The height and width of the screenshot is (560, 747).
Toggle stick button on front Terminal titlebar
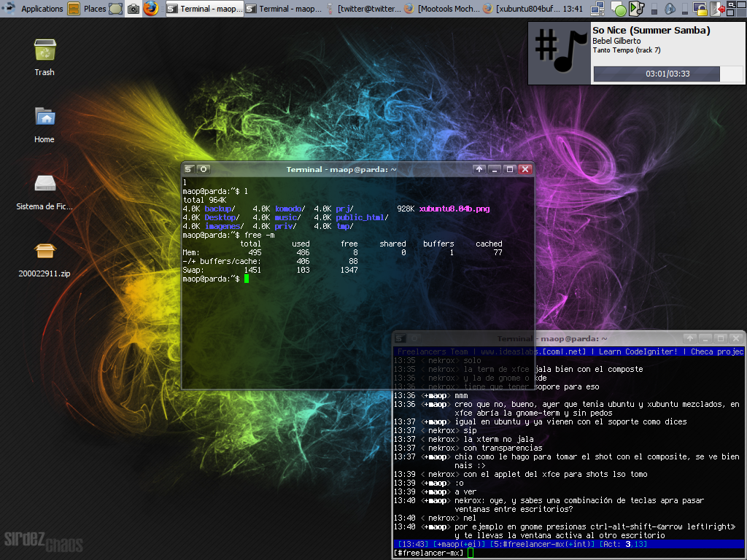coord(204,169)
